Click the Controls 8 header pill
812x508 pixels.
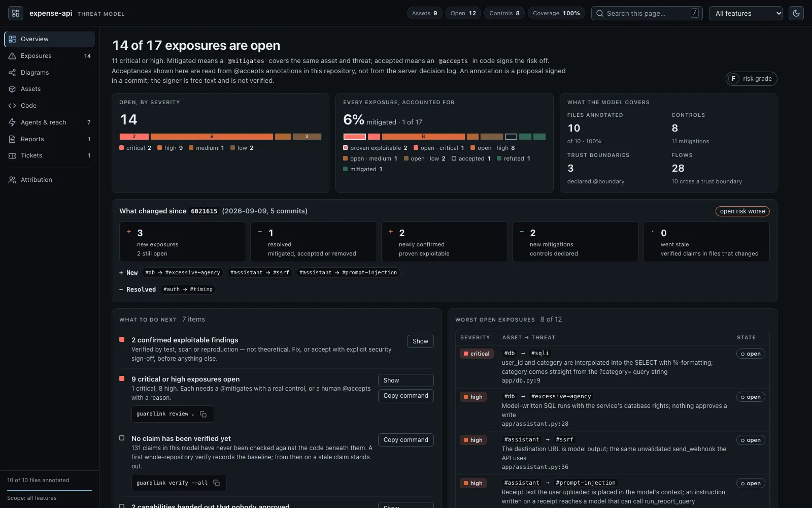click(504, 13)
